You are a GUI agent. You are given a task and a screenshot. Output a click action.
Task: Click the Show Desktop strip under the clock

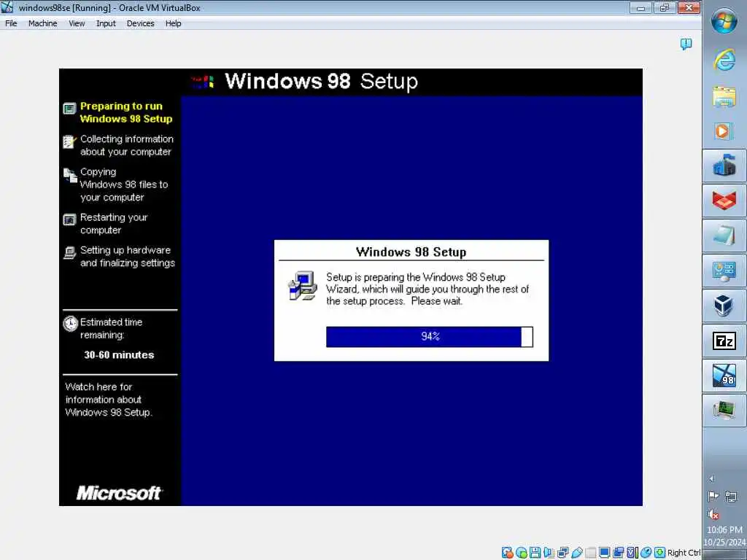[724, 555]
